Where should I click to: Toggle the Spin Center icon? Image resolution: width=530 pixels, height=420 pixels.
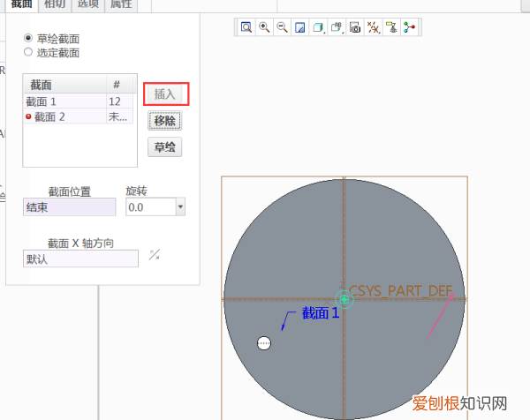(x=409, y=27)
